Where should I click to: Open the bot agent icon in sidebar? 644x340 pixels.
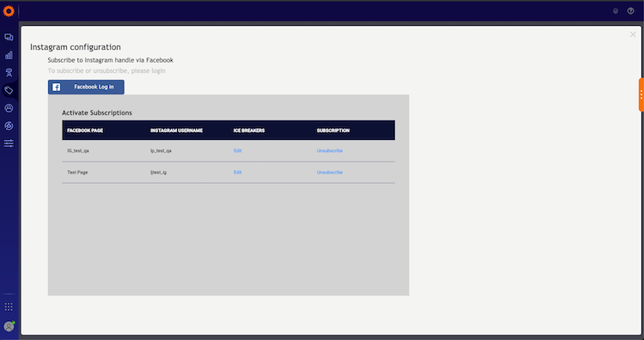click(9, 73)
